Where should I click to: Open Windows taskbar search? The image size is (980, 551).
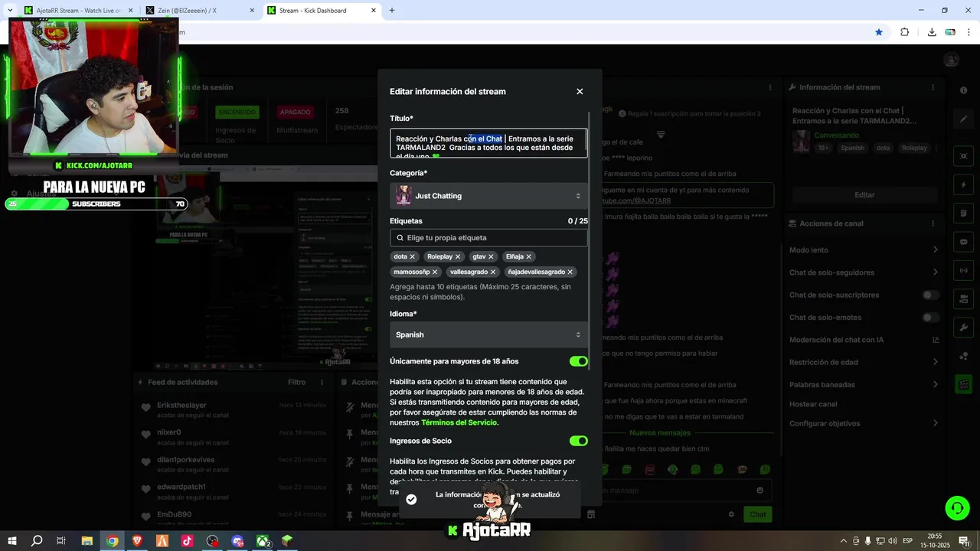pos(37,541)
